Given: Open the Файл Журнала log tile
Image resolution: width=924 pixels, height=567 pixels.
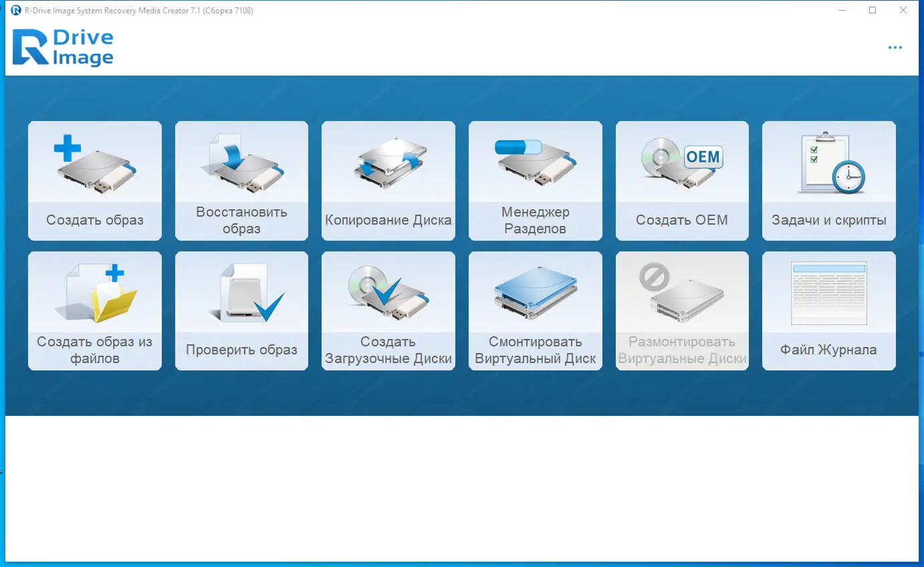Looking at the screenshot, I should pyautogui.click(x=829, y=311).
